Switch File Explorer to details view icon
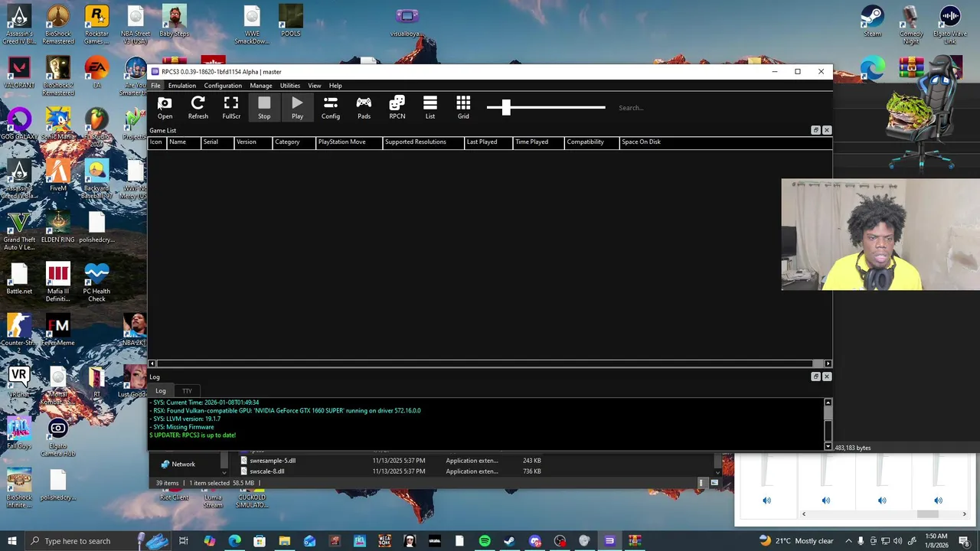 (701, 483)
